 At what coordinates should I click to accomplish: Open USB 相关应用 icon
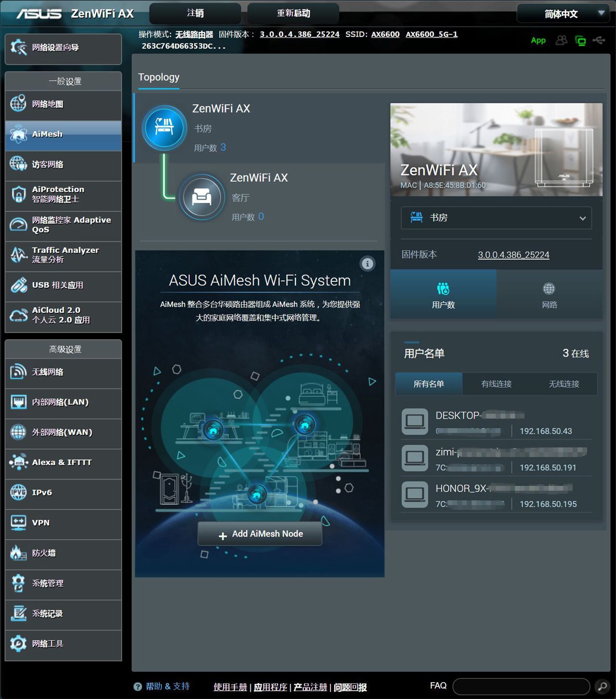tap(18, 285)
